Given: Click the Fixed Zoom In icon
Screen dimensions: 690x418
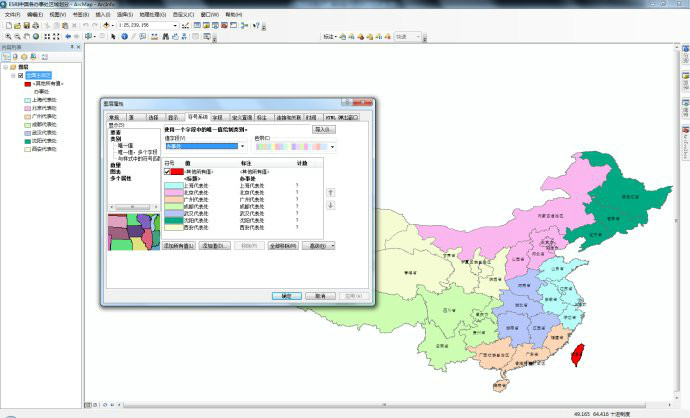Looking at the screenshot, I should (x=47, y=37).
